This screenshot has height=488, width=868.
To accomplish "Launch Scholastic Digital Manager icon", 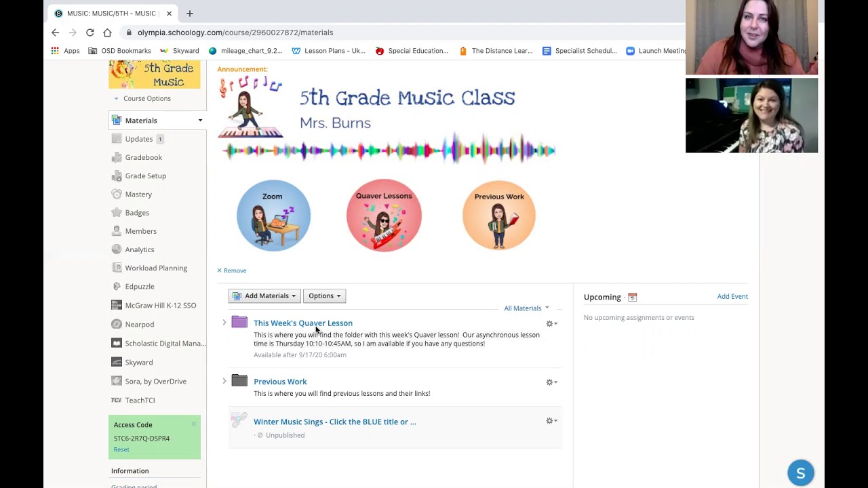I will click(x=117, y=343).
